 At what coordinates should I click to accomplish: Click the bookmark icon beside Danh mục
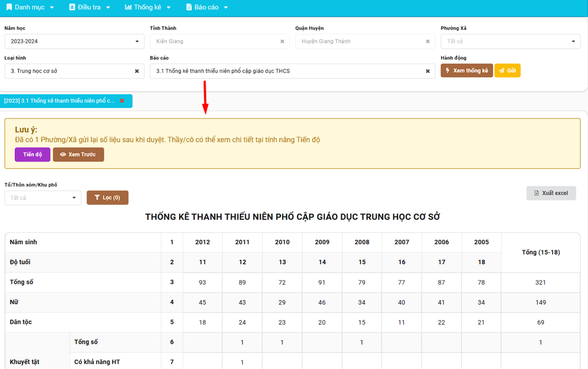coord(9,7)
